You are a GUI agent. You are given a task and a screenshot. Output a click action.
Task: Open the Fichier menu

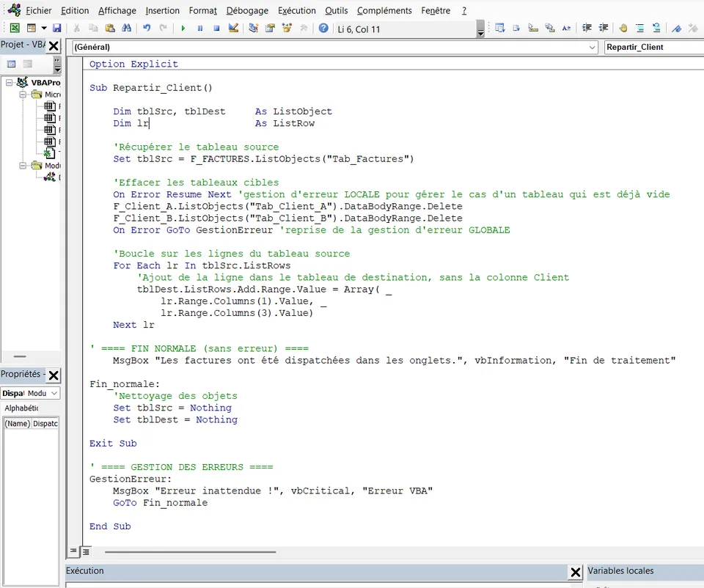pos(38,10)
